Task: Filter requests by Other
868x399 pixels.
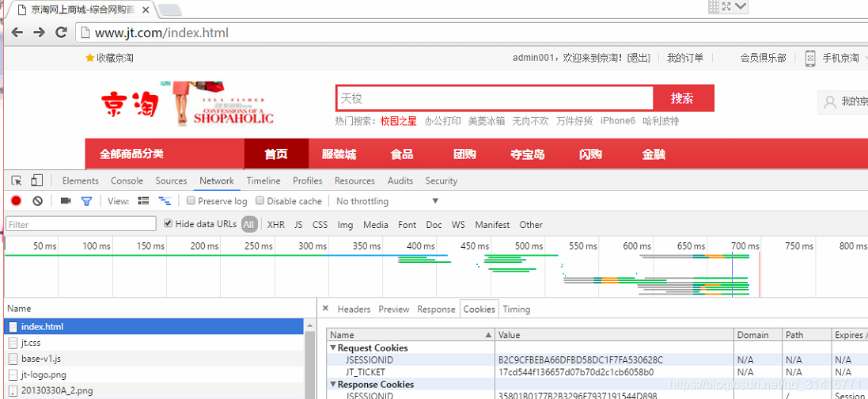Action: click(531, 225)
